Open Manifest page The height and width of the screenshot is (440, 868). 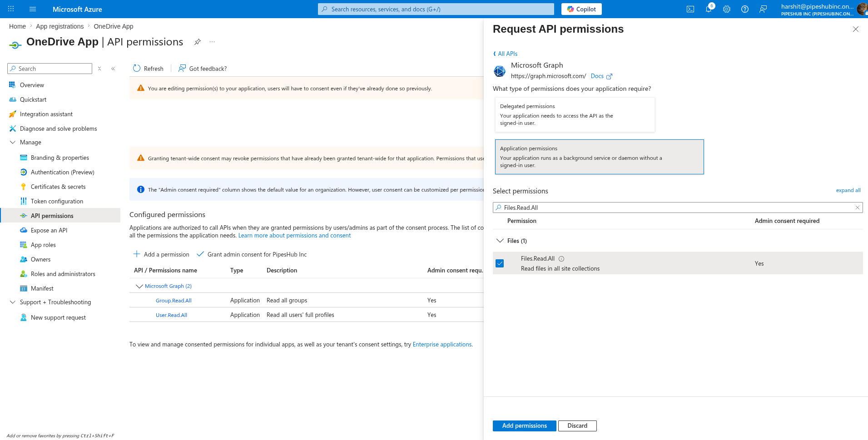42,288
